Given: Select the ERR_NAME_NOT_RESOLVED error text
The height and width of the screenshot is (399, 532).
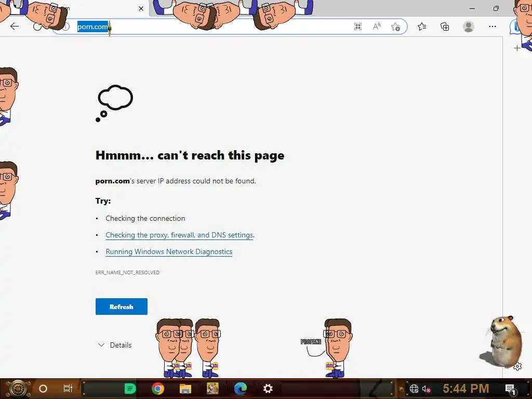Looking at the screenshot, I should click(x=127, y=272).
